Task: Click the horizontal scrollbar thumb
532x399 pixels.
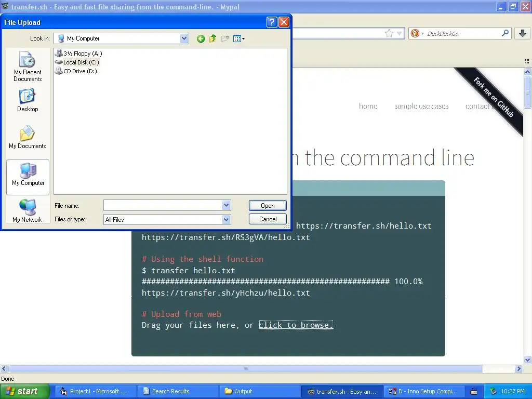Action: (246, 368)
